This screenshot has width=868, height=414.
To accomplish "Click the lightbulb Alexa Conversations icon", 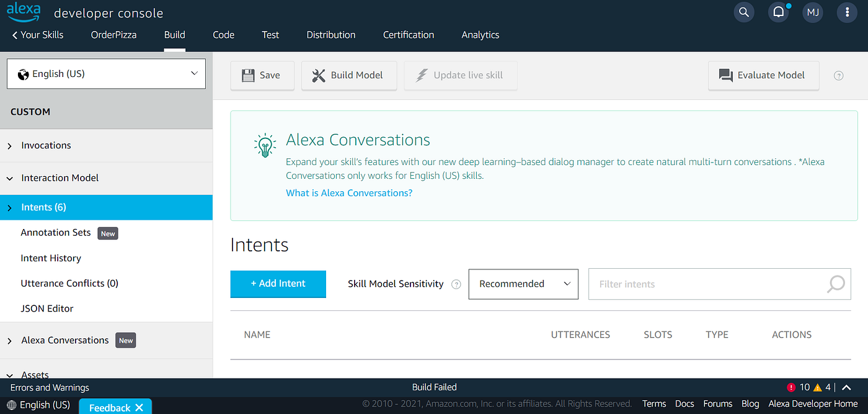I will coord(265,145).
